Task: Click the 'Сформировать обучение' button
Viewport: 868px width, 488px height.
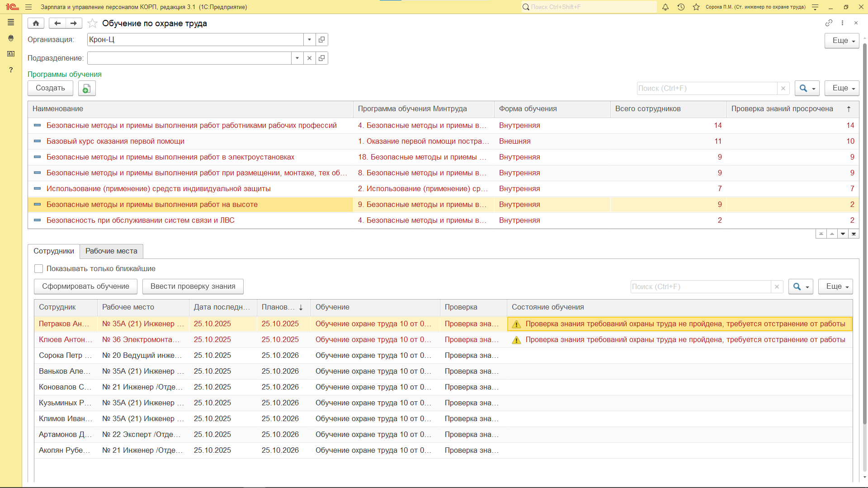Action: (85, 286)
